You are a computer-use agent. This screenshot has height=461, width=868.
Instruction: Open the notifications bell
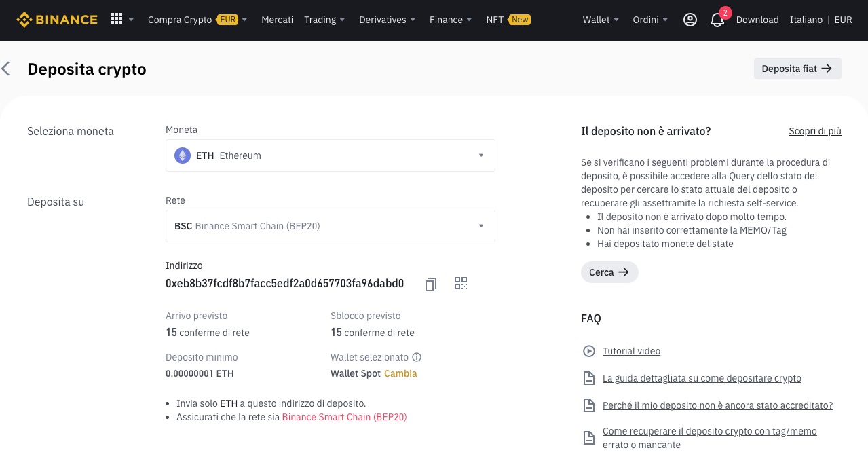tap(717, 20)
